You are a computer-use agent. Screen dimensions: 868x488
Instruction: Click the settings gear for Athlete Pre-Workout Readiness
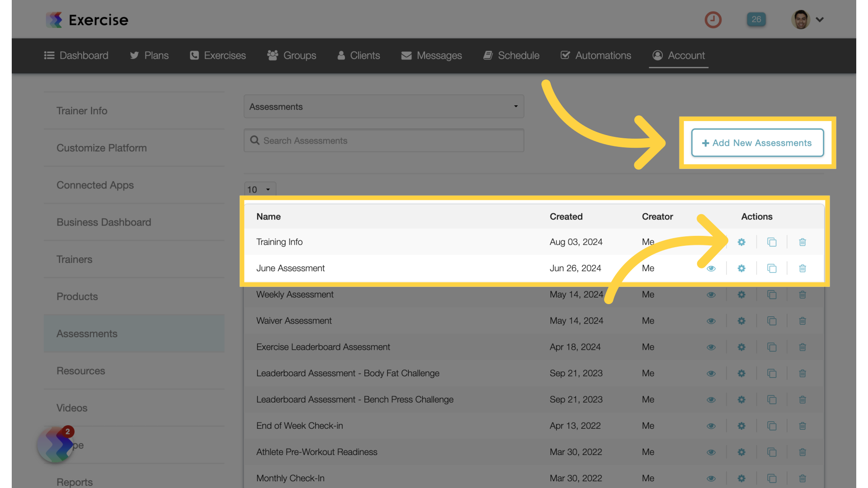(741, 452)
